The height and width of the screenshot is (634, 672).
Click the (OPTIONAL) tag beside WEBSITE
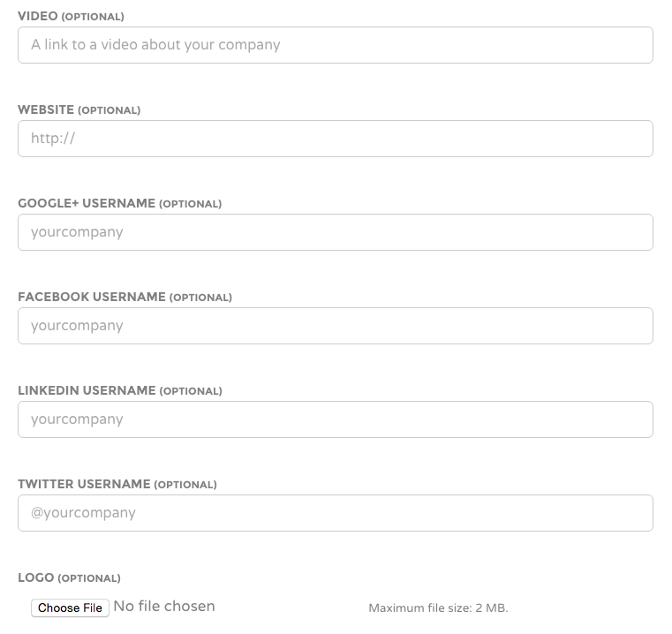109,111
